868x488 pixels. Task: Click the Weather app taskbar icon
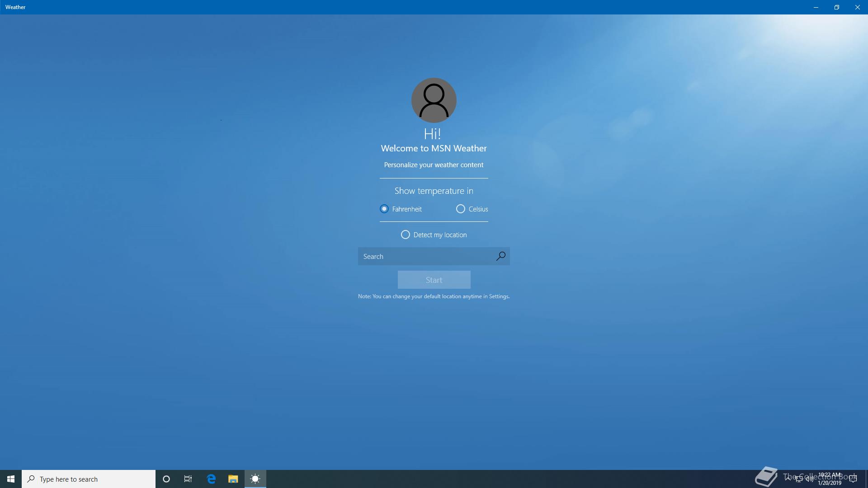[x=255, y=479]
